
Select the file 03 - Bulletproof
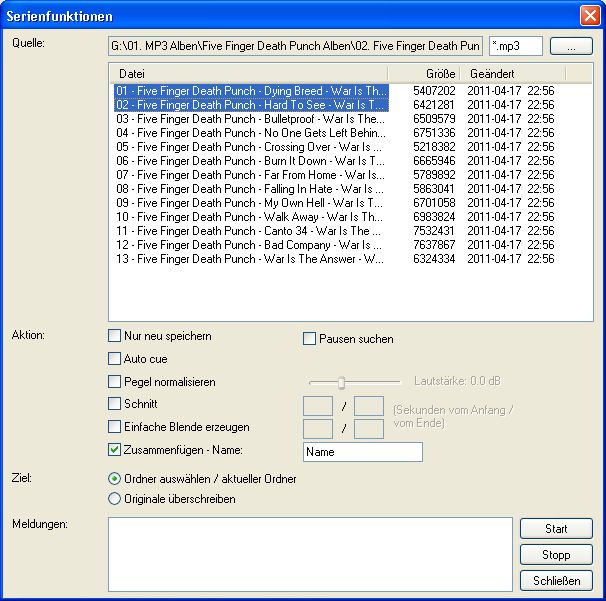[x=250, y=119]
